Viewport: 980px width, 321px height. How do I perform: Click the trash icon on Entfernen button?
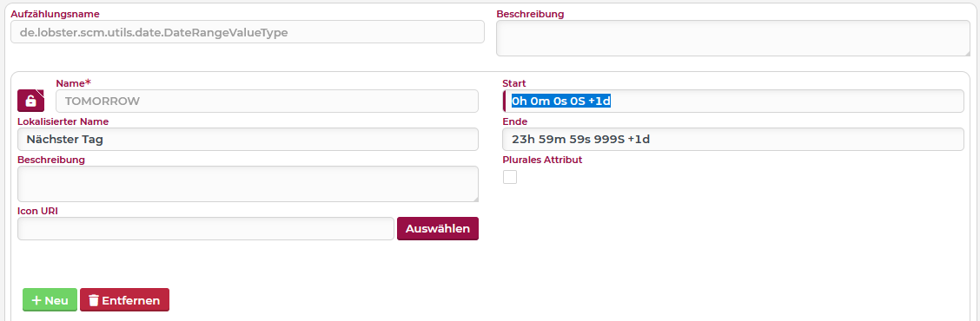point(93,300)
